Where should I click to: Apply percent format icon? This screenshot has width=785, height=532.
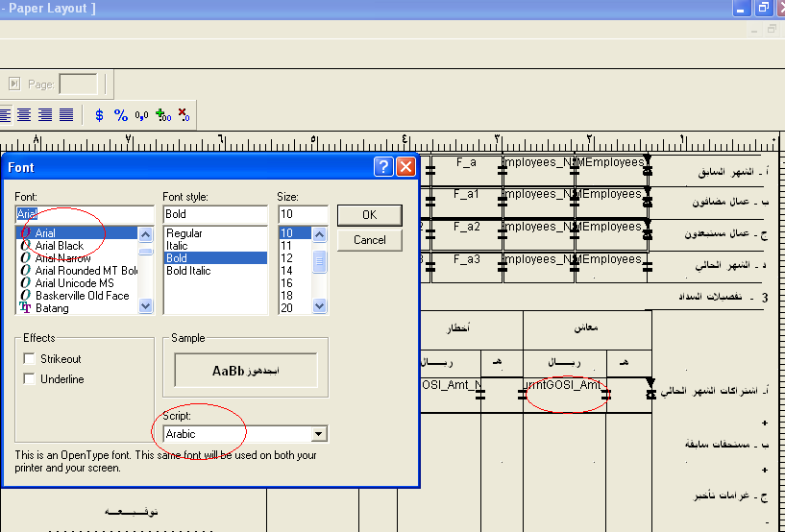(x=121, y=114)
